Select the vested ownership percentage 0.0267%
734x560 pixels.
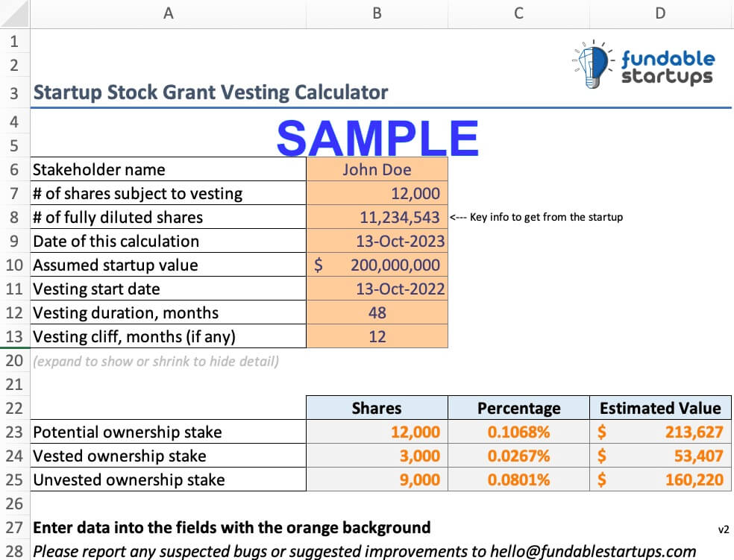pos(518,456)
